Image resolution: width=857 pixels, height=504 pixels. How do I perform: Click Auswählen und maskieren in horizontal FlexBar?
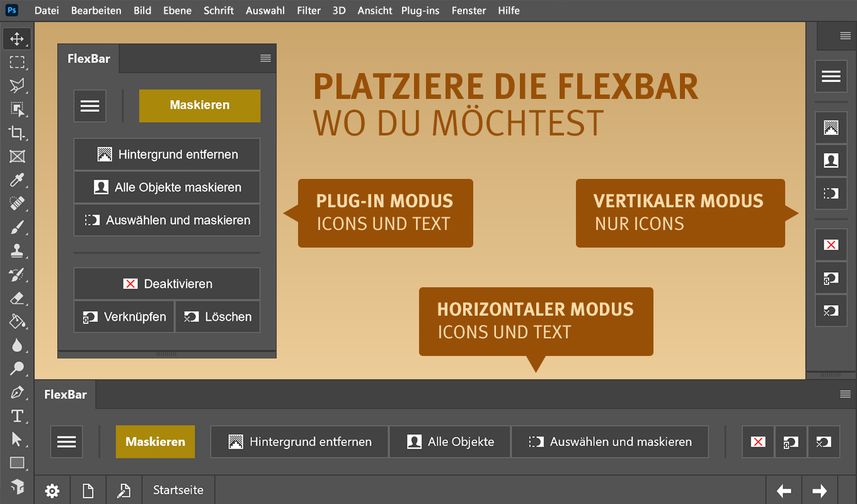coord(610,442)
